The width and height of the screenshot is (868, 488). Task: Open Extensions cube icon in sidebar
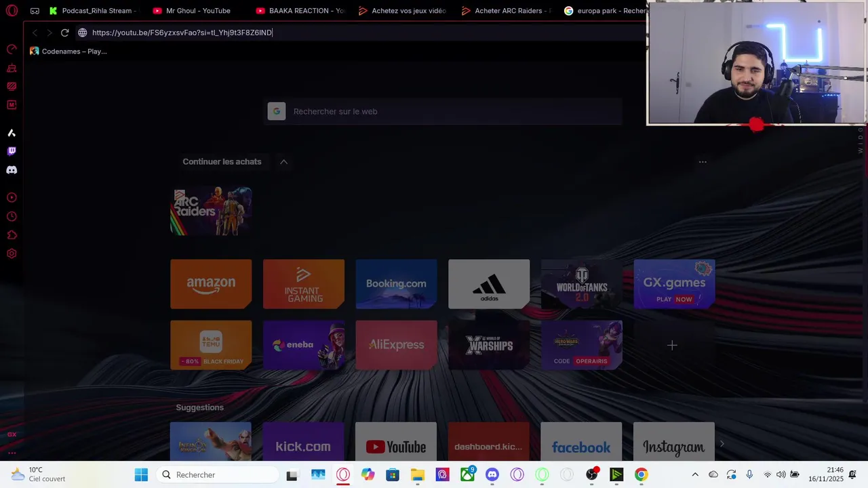[12, 235]
